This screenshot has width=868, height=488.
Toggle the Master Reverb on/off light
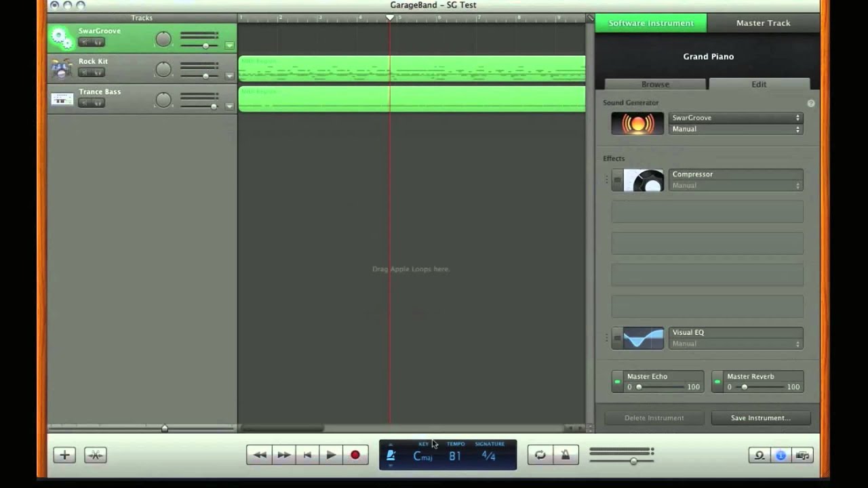tap(717, 382)
